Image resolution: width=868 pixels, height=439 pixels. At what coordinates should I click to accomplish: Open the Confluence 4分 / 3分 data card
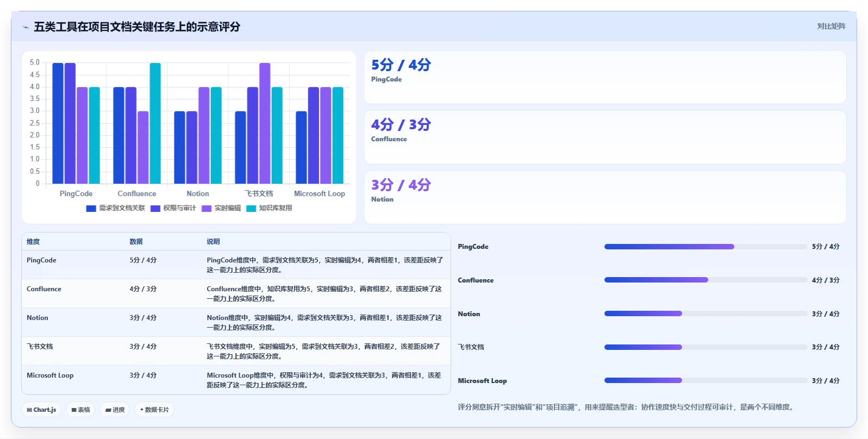[x=605, y=137]
